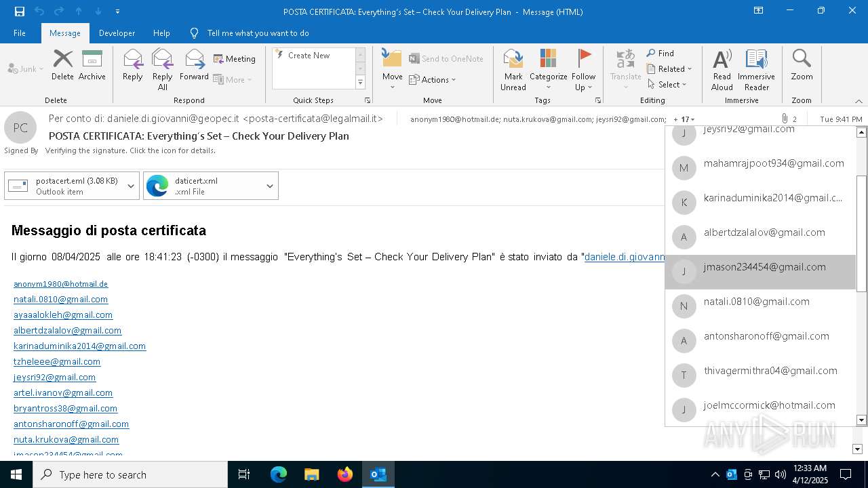This screenshot has width=868, height=488.
Task: Select albertdzalalov@gmail.com in recipients list
Action: pos(760,237)
